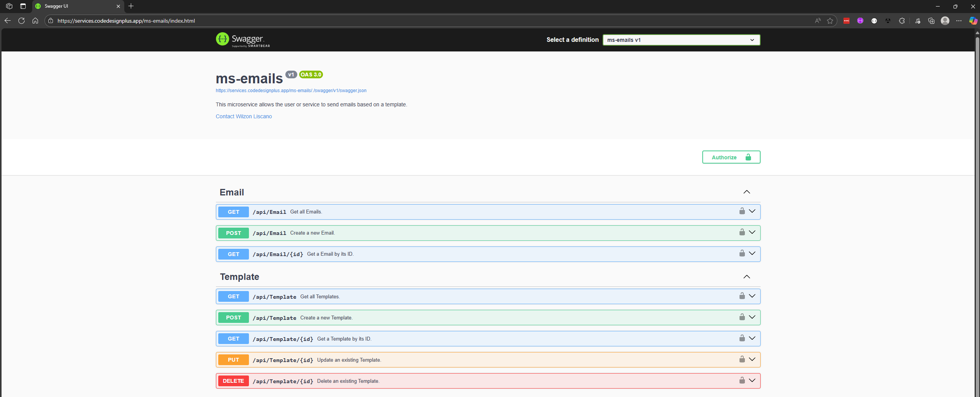
Task: Go back with browser back arrow
Action: [8, 21]
